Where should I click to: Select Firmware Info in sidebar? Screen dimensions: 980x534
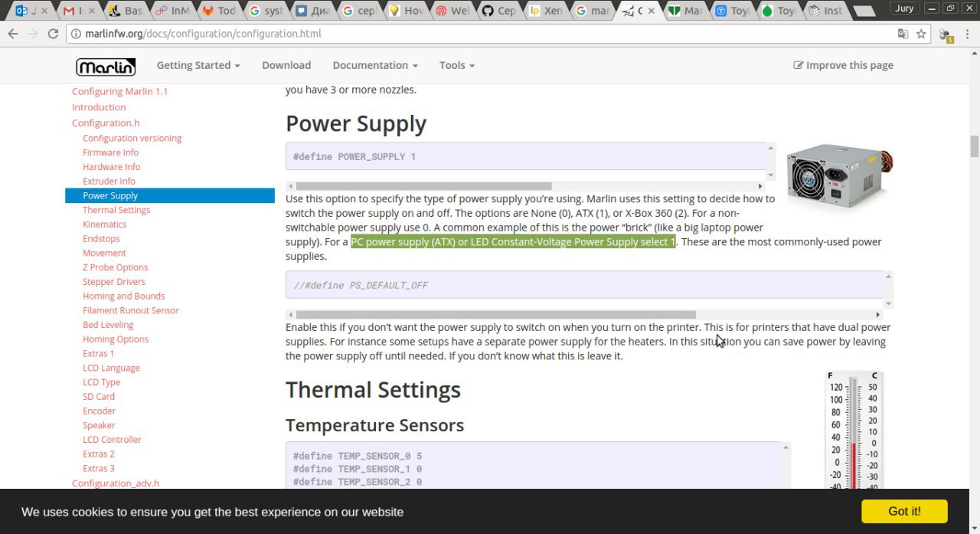(x=111, y=152)
